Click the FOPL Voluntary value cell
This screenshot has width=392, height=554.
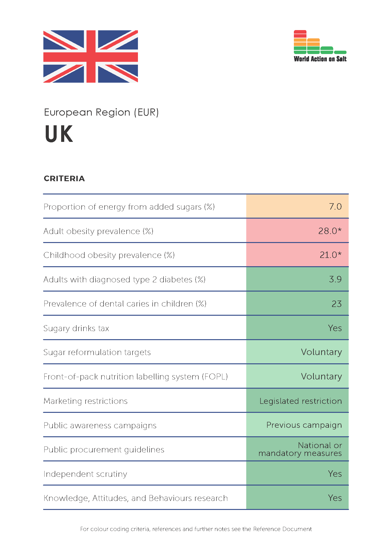point(297,376)
